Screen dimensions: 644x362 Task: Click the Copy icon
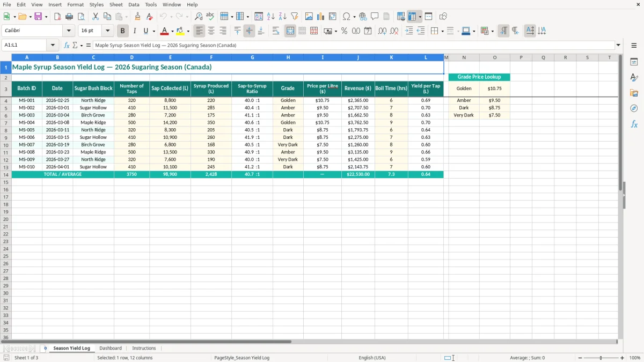[107, 17]
